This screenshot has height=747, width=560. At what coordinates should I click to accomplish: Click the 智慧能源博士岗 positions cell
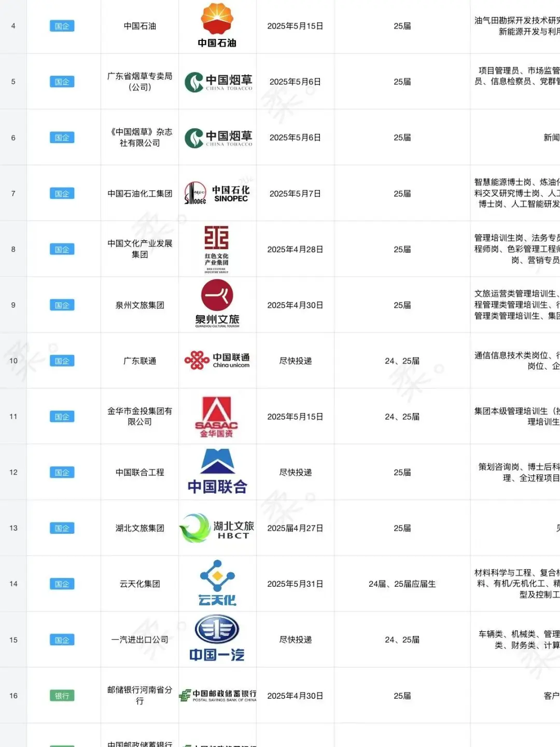515,193
